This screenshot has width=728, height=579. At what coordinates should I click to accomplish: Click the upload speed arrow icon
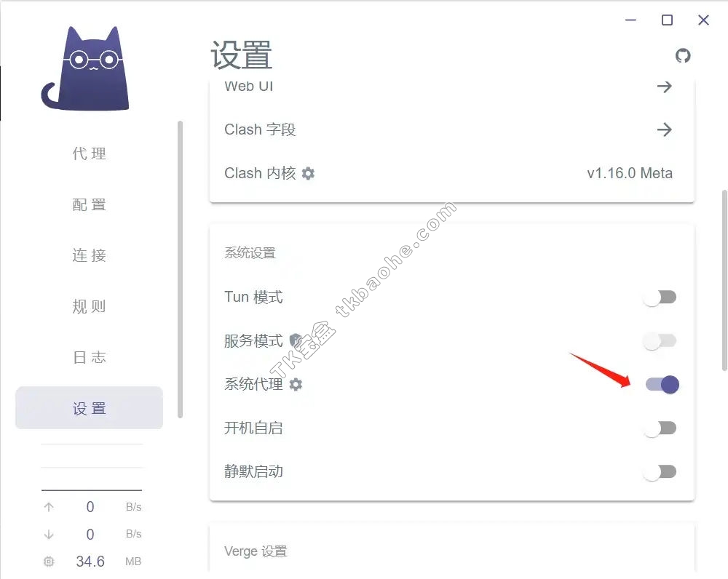(49, 507)
